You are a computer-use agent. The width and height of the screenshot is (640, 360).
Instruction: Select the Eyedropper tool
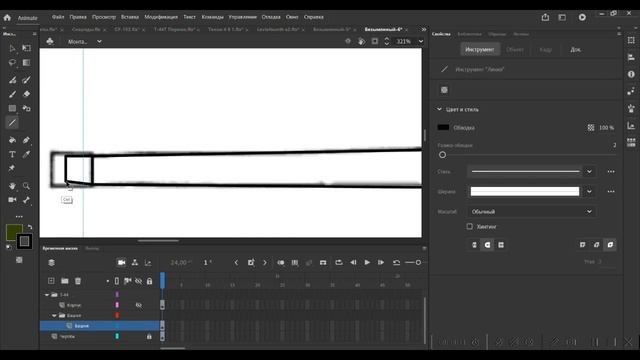click(x=27, y=154)
